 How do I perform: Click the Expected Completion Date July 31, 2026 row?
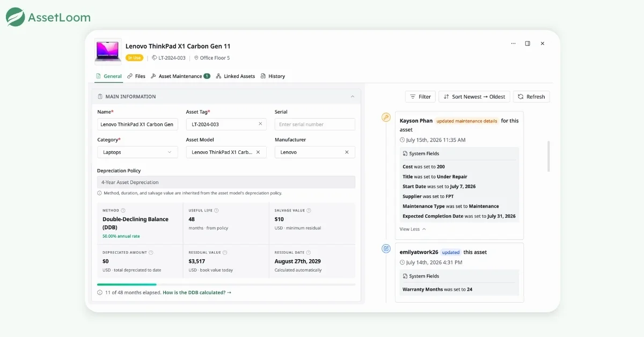[459, 216]
